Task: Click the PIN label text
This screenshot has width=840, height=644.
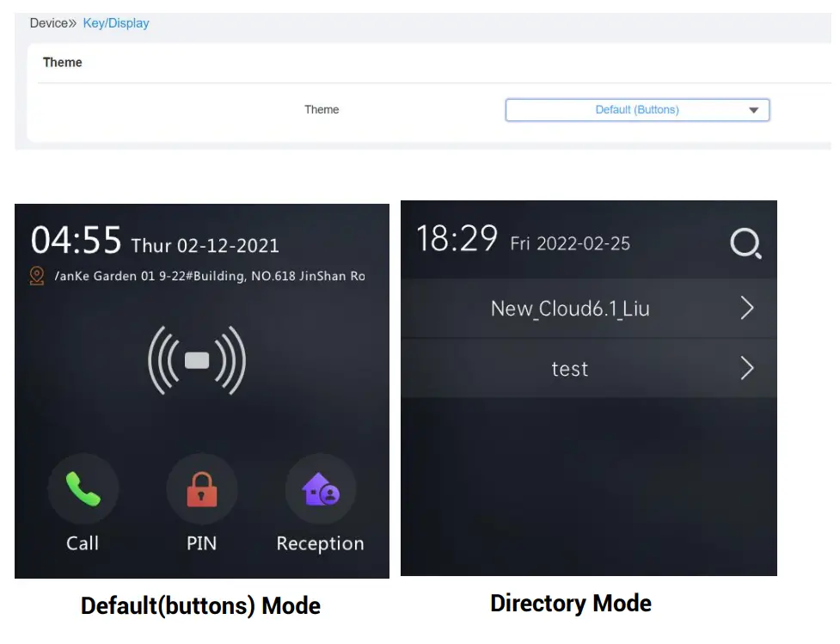Action: click(x=202, y=543)
